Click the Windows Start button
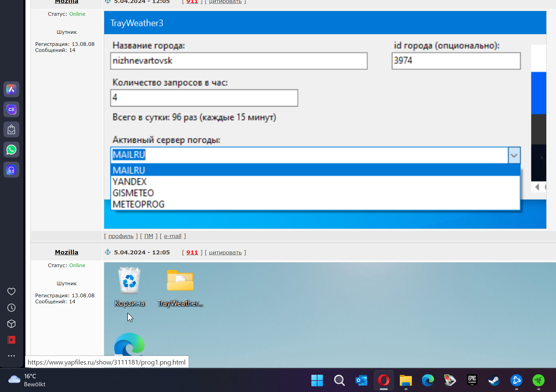This screenshot has height=392, width=556. [317, 380]
